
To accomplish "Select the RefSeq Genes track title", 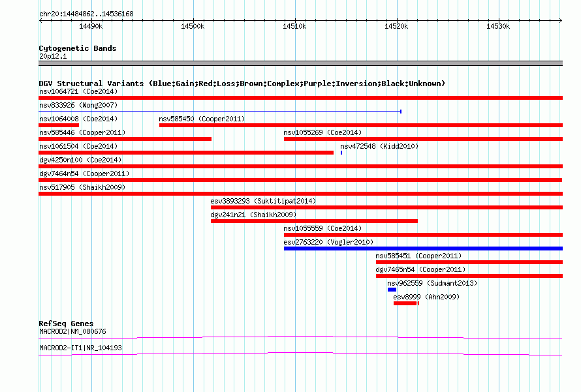I will (x=66, y=323).
